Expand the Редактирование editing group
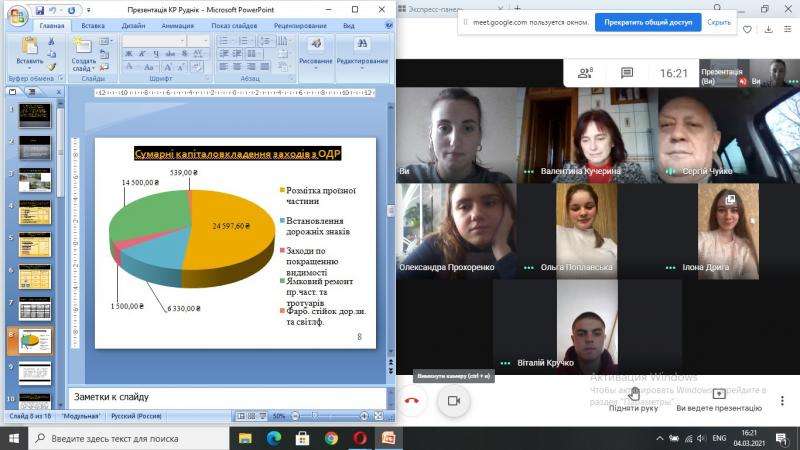 click(361, 50)
